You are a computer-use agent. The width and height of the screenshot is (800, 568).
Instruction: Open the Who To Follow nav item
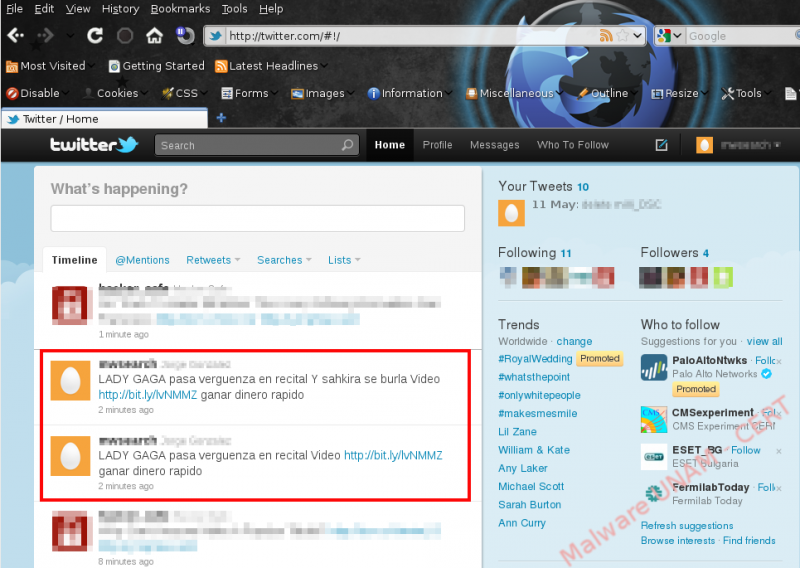(572, 145)
